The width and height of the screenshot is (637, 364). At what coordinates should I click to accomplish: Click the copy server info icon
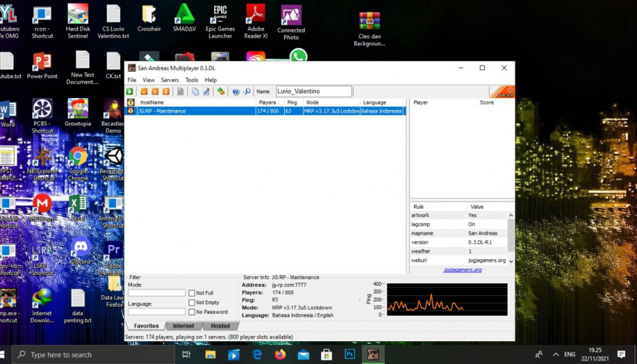point(195,92)
